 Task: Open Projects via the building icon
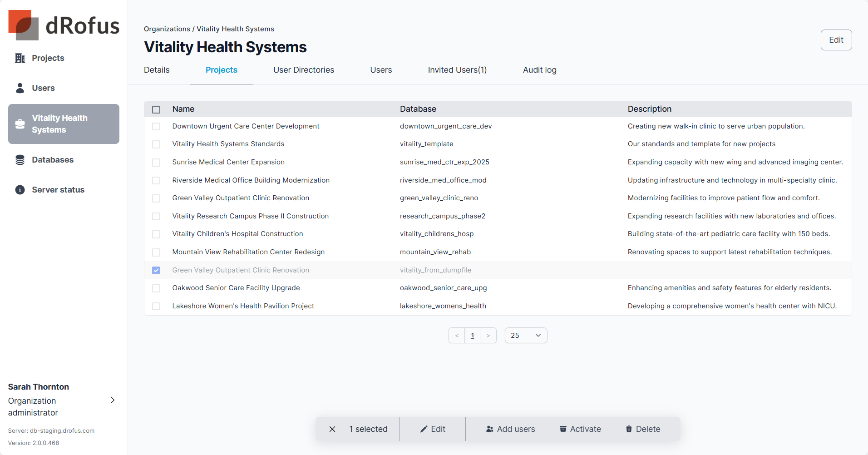click(20, 58)
